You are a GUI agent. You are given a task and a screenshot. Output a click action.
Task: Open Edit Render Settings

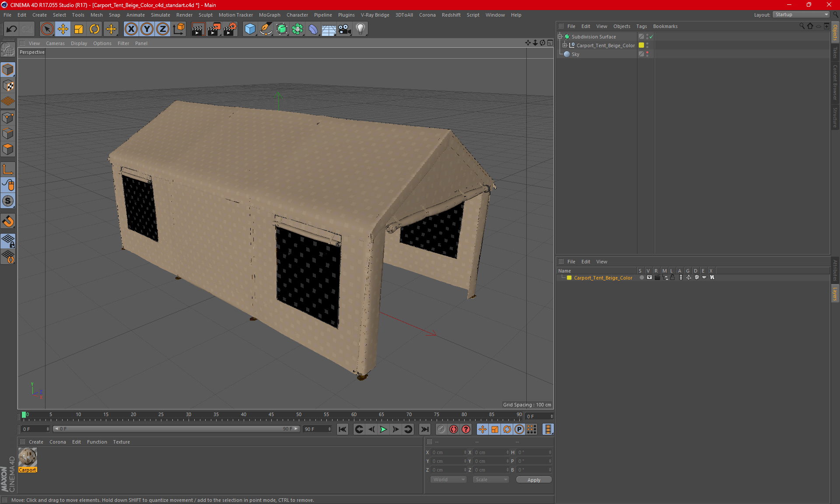click(x=230, y=29)
